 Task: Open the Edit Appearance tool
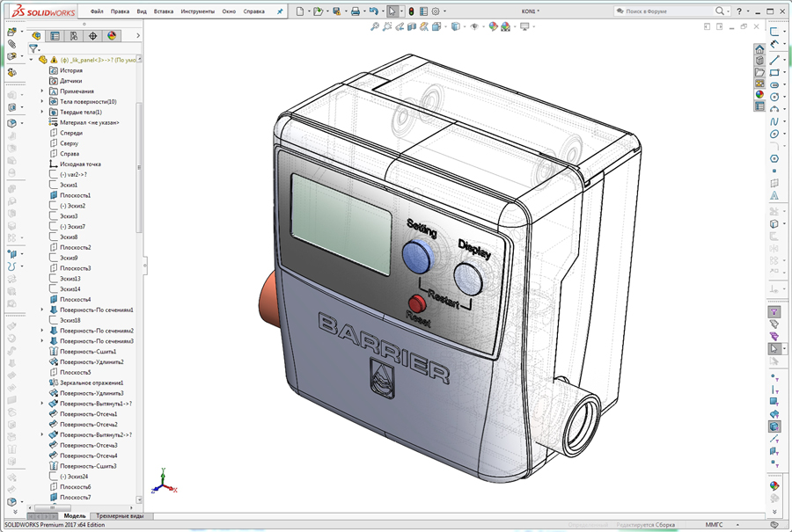(493, 27)
